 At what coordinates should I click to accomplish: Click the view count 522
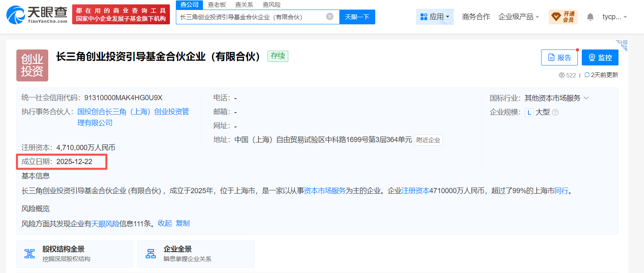[567, 75]
